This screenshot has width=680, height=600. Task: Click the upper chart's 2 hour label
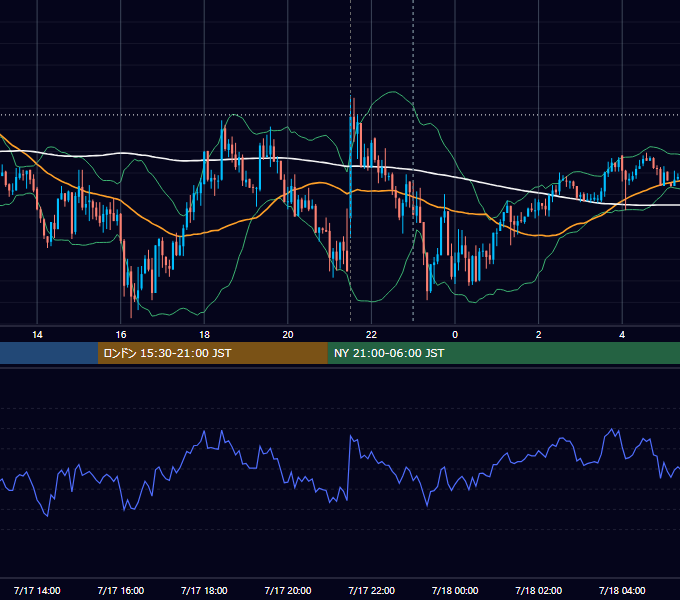(x=539, y=335)
